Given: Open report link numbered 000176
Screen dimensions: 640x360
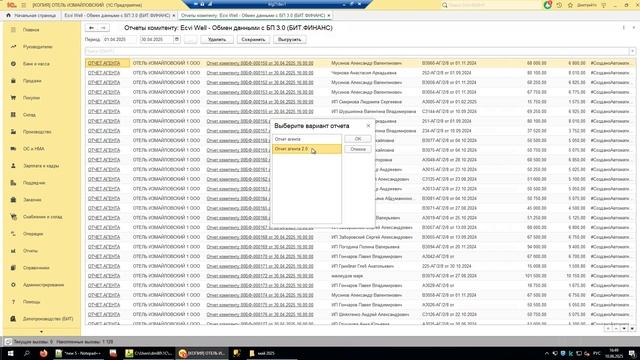Looking at the screenshot, I should [260, 314].
